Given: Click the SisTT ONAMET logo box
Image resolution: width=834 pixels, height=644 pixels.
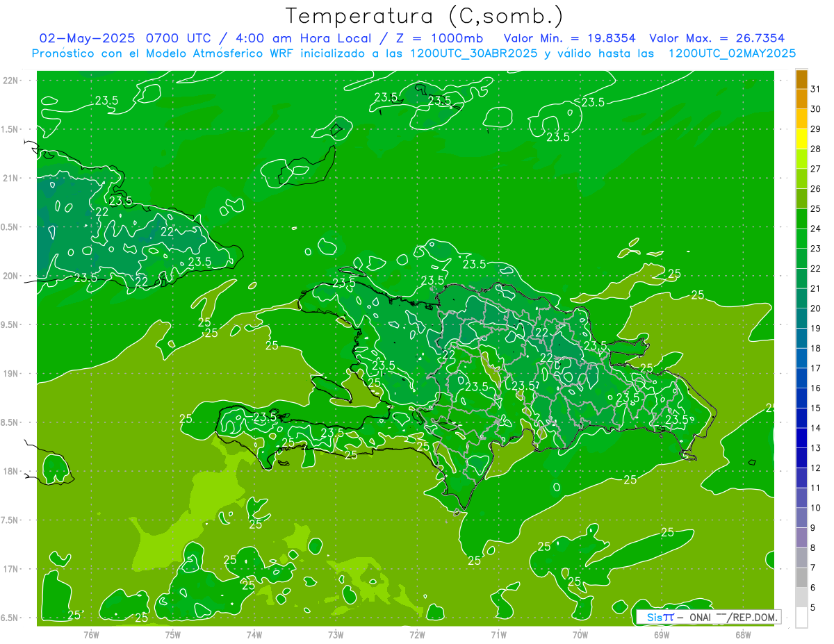Looking at the screenshot, I should [708, 617].
